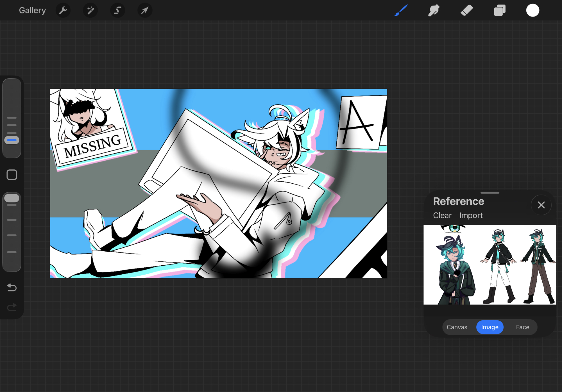Redo the last undone action
Screen dimensions: 562x392
(12, 307)
